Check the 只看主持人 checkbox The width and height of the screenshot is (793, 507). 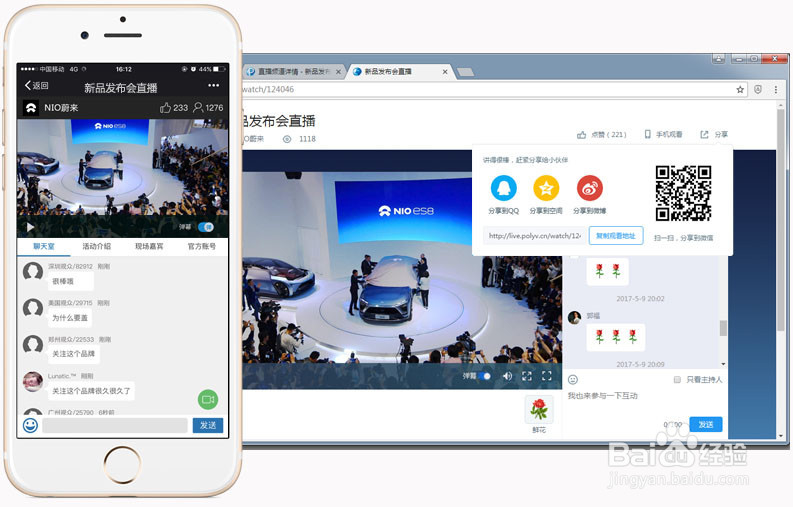tap(677, 379)
